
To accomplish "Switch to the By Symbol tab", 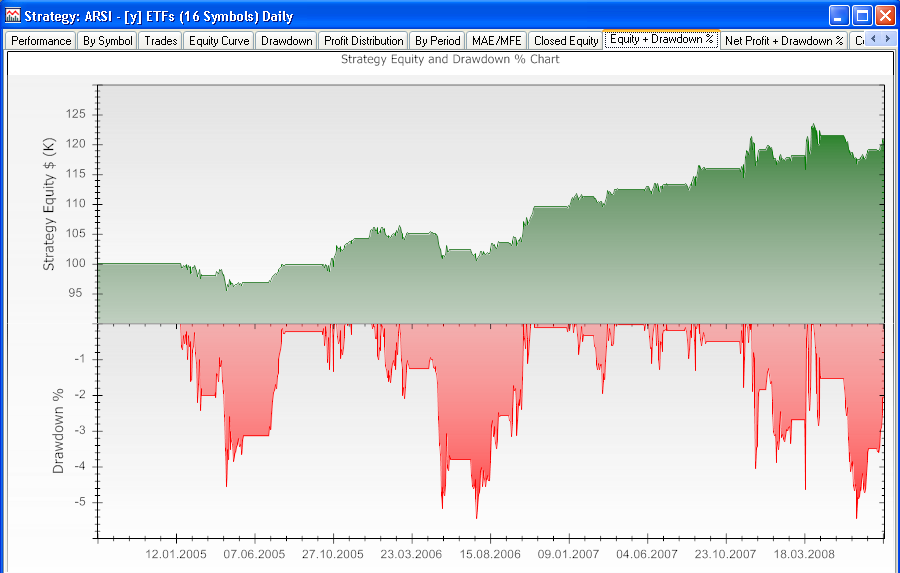I will coord(107,41).
